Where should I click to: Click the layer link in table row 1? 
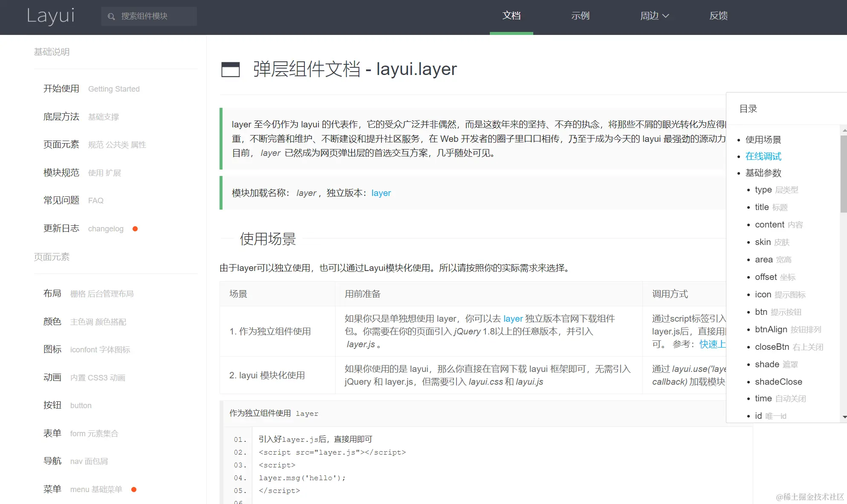point(513,319)
